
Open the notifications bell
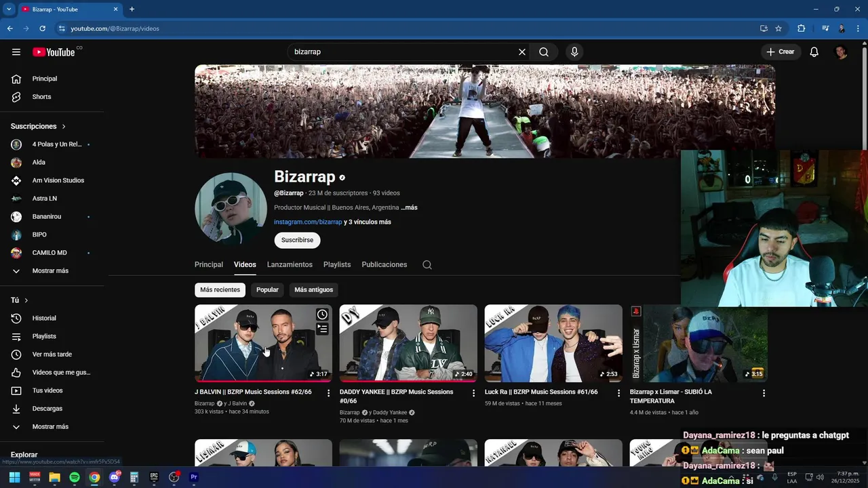pyautogui.click(x=814, y=52)
